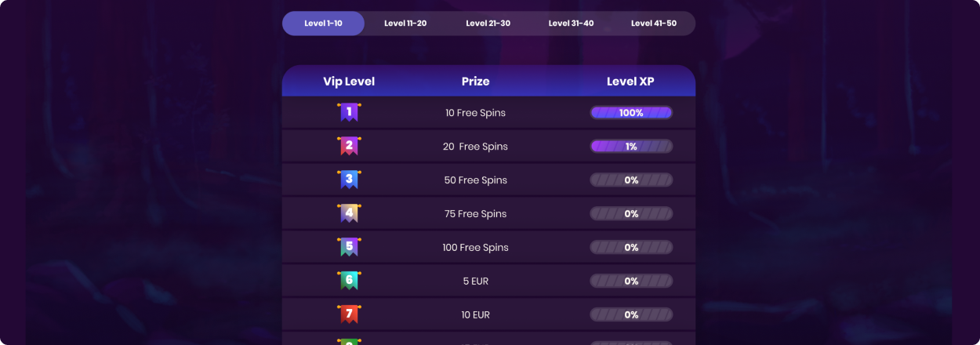Click the VIP level 2 badge icon
The image size is (980, 345).
click(349, 146)
